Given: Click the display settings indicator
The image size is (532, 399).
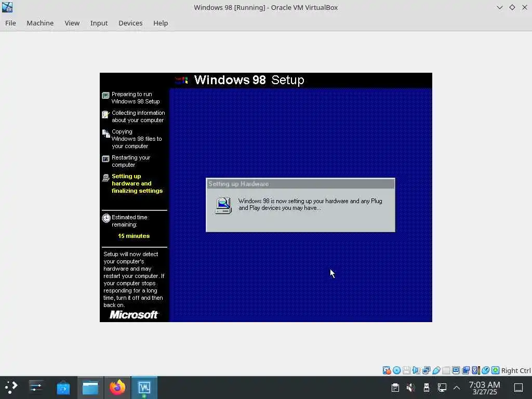Looking at the screenshot, I should tap(456, 370).
